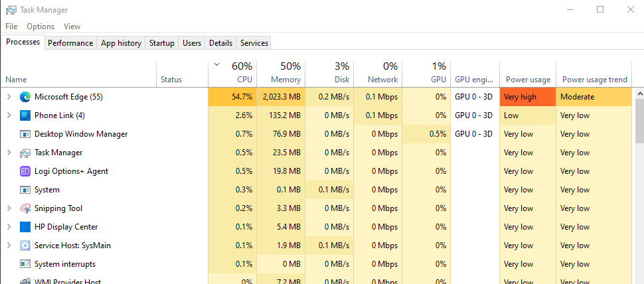Click the 135.2 MB memory value

click(x=281, y=115)
